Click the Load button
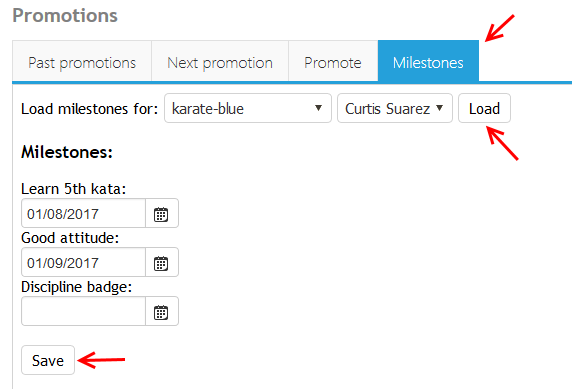This screenshot has height=389, width=572. pos(484,108)
